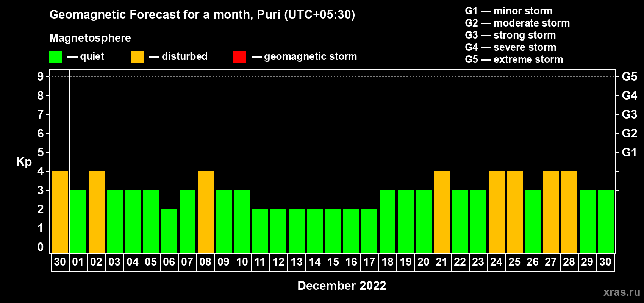
Task: Click the green bar above date 05
Action: pyautogui.click(x=151, y=222)
